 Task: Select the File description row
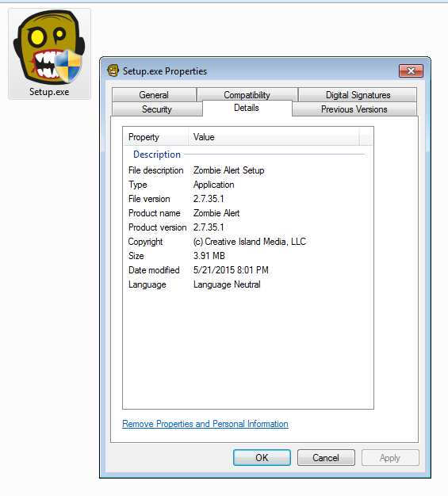click(248, 170)
